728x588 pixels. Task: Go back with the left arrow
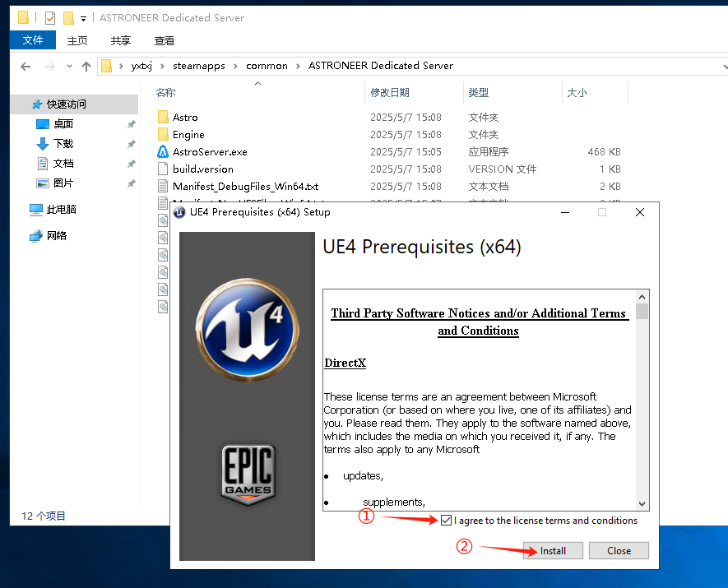(x=26, y=67)
